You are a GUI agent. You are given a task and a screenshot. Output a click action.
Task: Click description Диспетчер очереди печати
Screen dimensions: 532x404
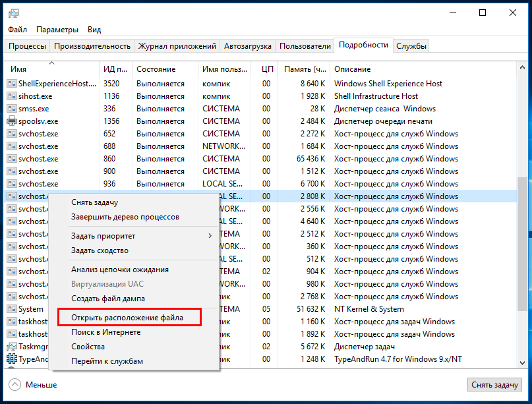coord(383,121)
